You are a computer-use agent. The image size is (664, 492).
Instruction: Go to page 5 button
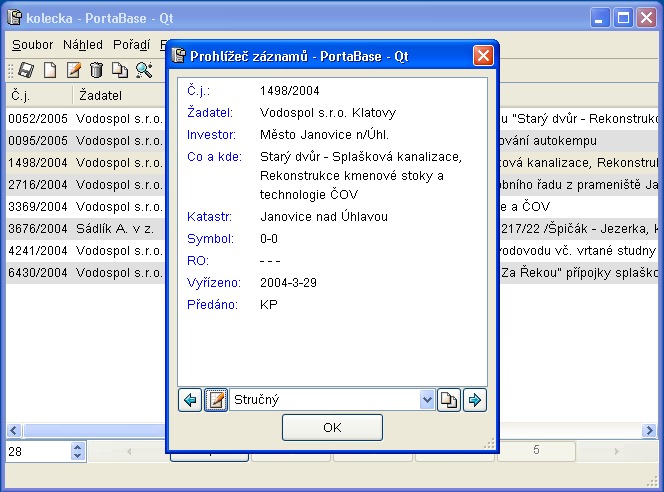tap(536, 450)
